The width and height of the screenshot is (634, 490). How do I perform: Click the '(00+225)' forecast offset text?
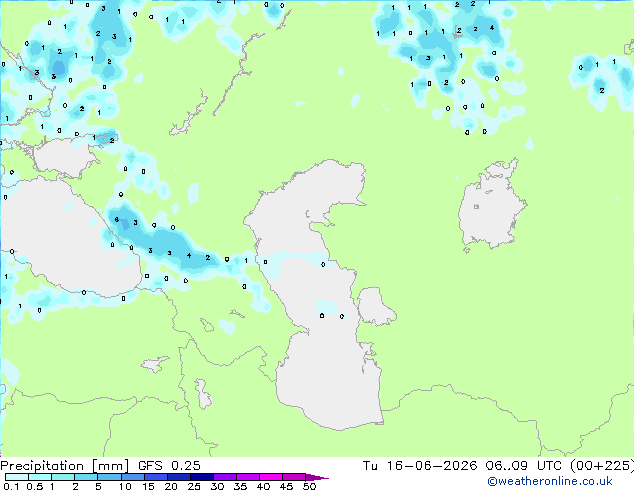pyautogui.click(x=602, y=466)
